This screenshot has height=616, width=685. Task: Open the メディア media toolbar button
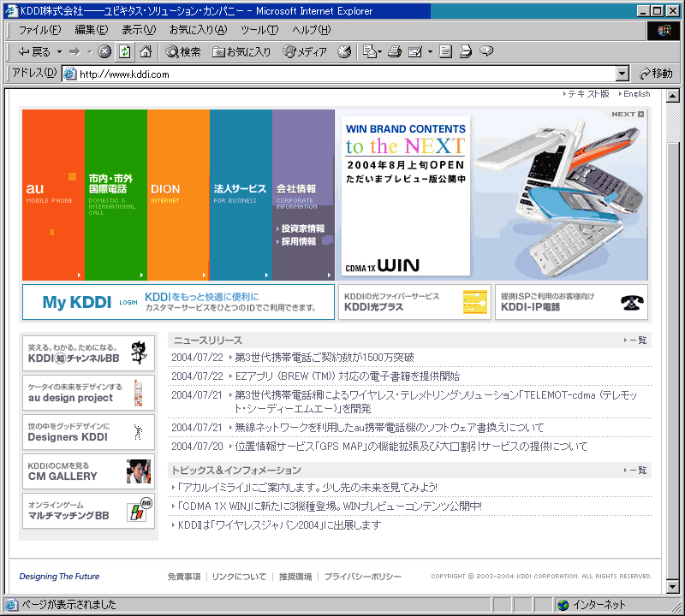305,52
